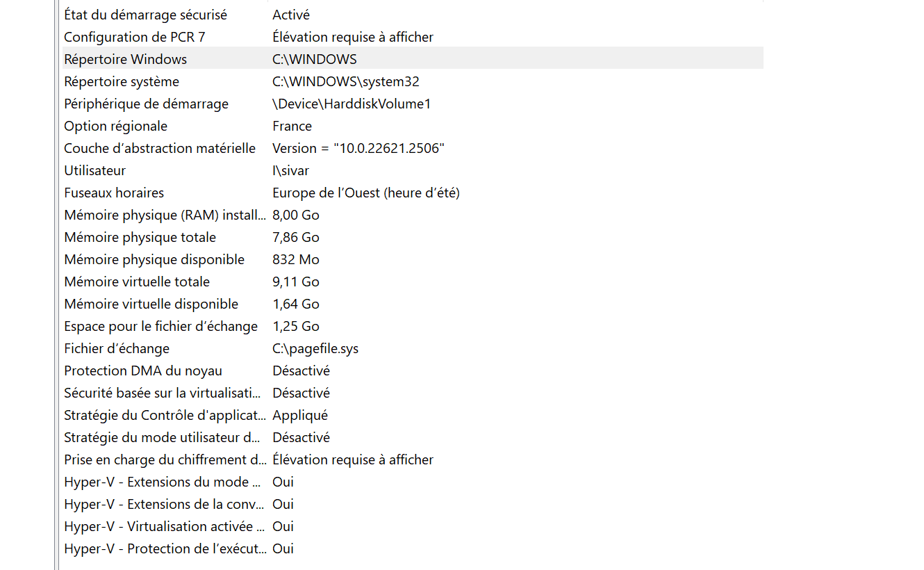Click the "\Device\HarddiskVolume1" value

coord(352,104)
